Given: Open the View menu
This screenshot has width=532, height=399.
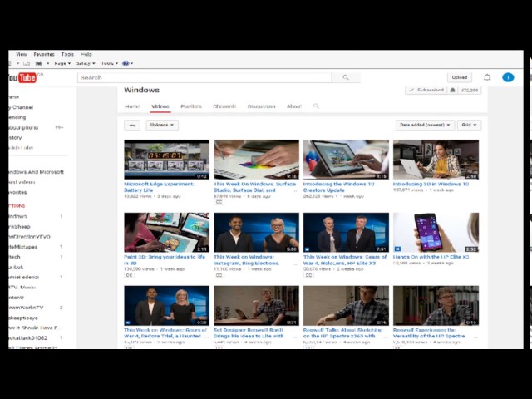Looking at the screenshot, I should pyautogui.click(x=21, y=54).
